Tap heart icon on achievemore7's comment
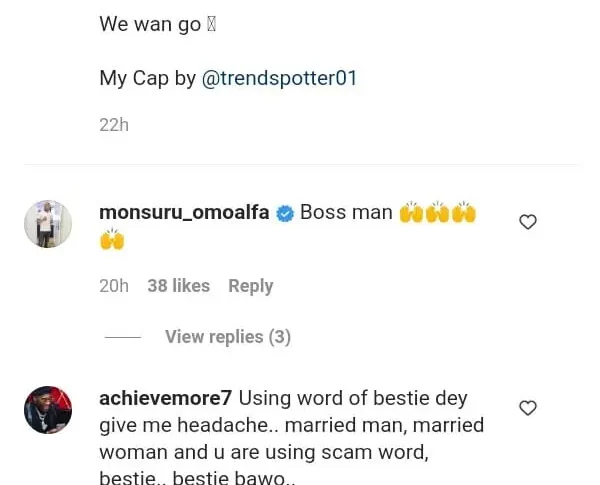Image resolution: width=600 pixels, height=485 pixels. click(x=528, y=408)
